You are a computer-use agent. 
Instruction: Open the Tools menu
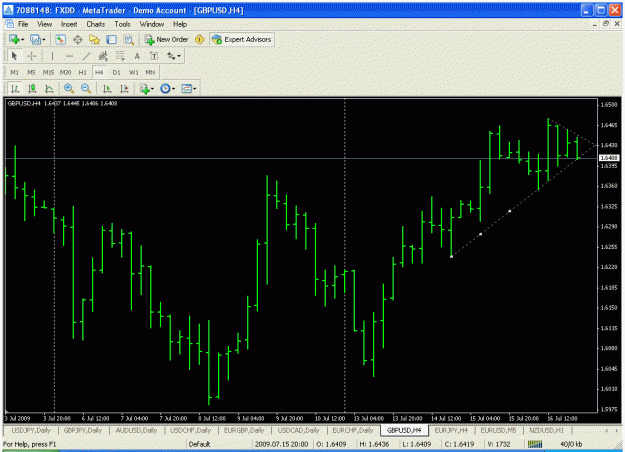point(122,24)
